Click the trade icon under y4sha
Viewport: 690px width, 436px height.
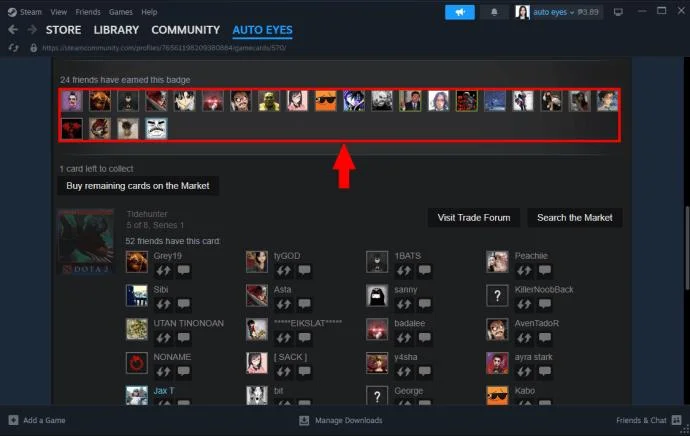tap(404, 372)
